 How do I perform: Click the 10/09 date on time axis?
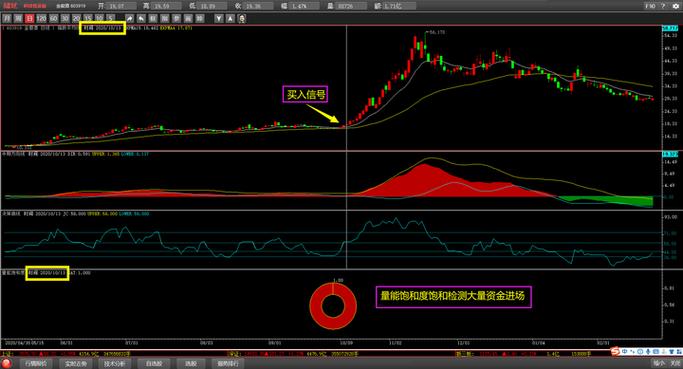(346, 343)
